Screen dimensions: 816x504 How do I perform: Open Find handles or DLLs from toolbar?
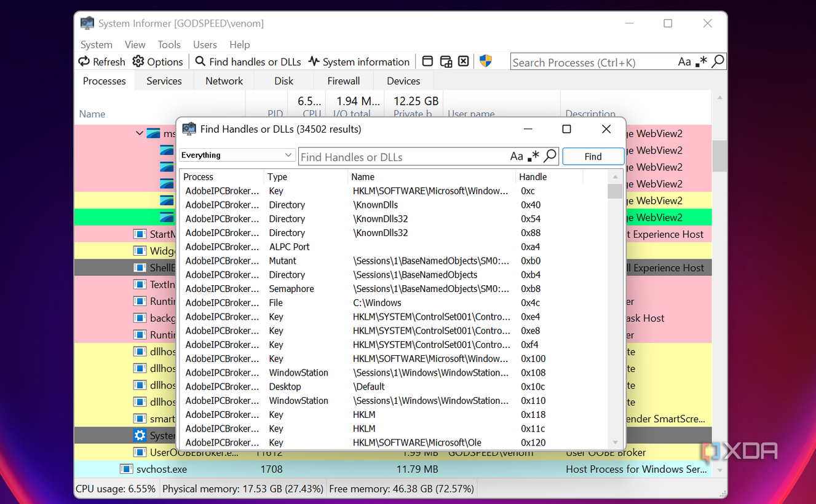click(x=248, y=61)
